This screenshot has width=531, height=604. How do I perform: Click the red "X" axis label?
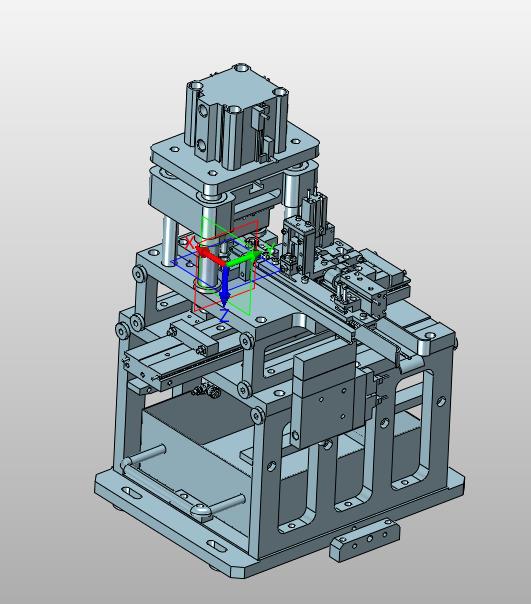click(x=190, y=243)
